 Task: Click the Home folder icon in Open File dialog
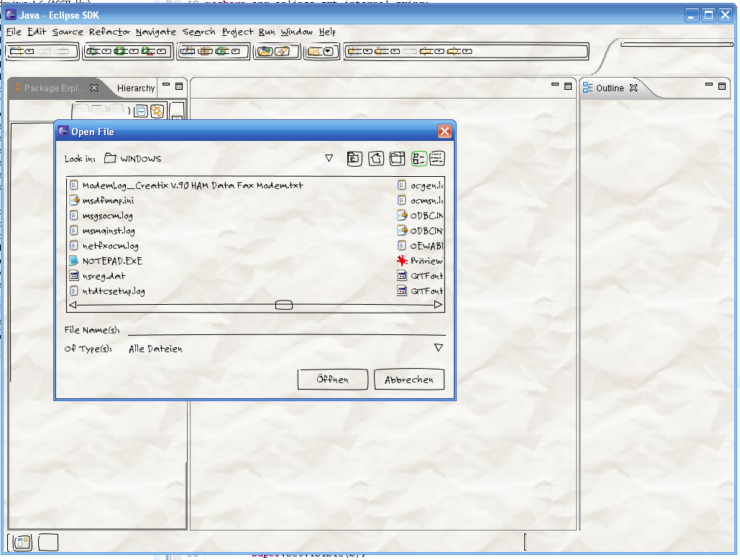pos(376,159)
